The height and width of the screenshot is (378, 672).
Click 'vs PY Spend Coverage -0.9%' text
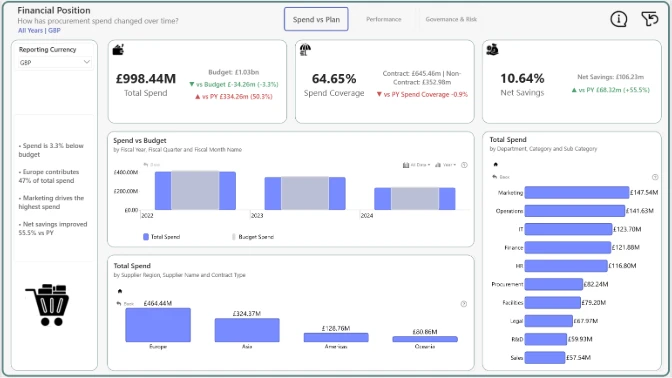click(422, 94)
